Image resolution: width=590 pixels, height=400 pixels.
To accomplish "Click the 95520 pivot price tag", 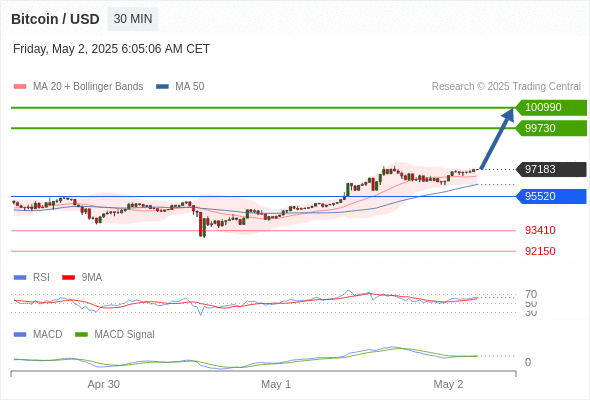I will (x=551, y=196).
